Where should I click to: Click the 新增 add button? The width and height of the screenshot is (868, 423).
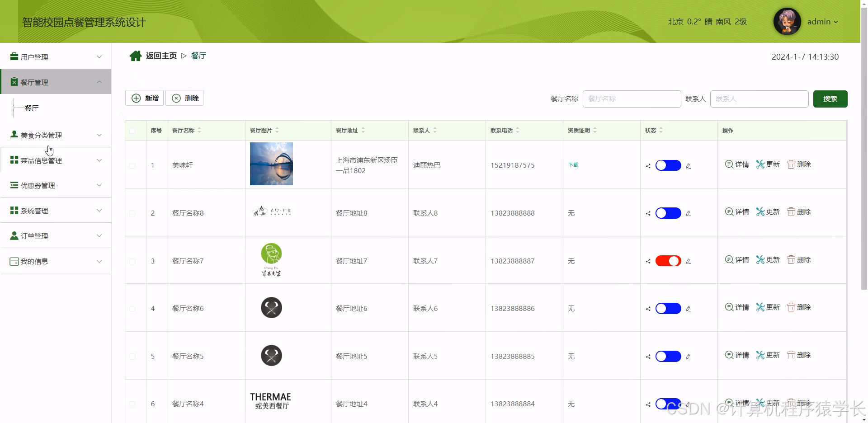[x=144, y=98]
